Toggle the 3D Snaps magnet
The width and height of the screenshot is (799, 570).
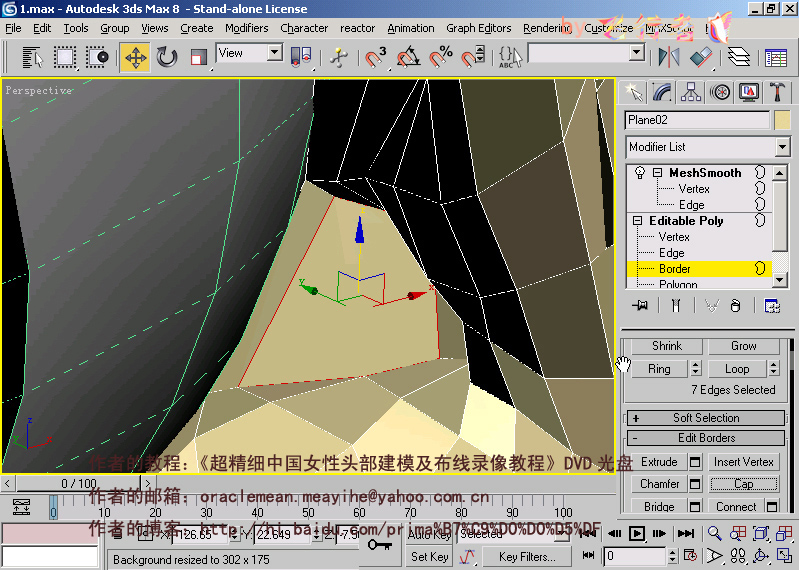click(375, 57)
